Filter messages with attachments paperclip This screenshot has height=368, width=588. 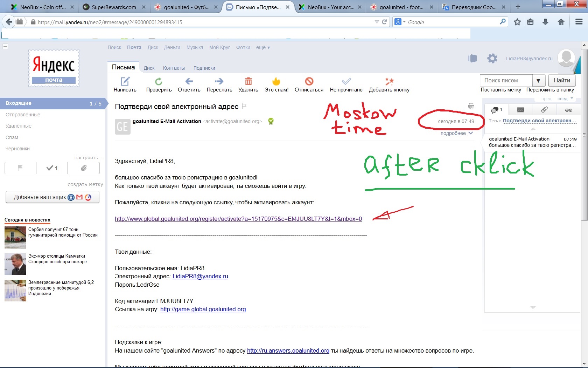pyautogui.click(x=84, y=168)
